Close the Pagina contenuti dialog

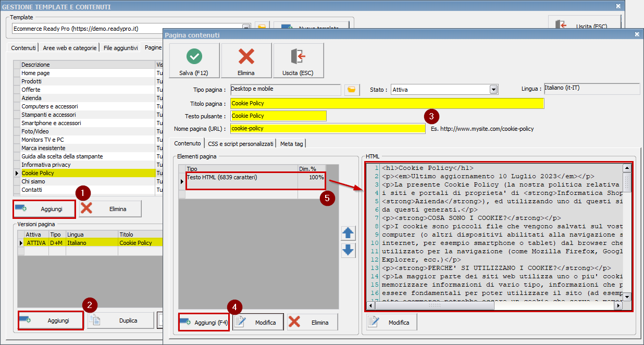(x=636, y=34)
